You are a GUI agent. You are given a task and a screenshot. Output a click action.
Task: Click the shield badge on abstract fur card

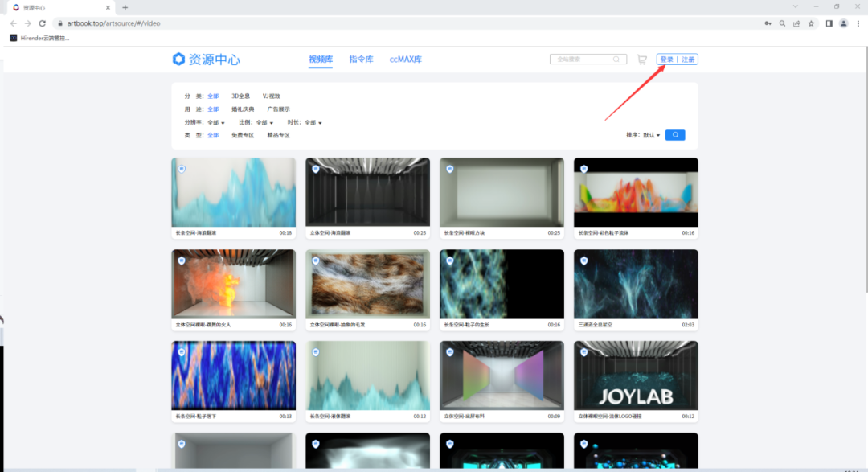point(316,261)
